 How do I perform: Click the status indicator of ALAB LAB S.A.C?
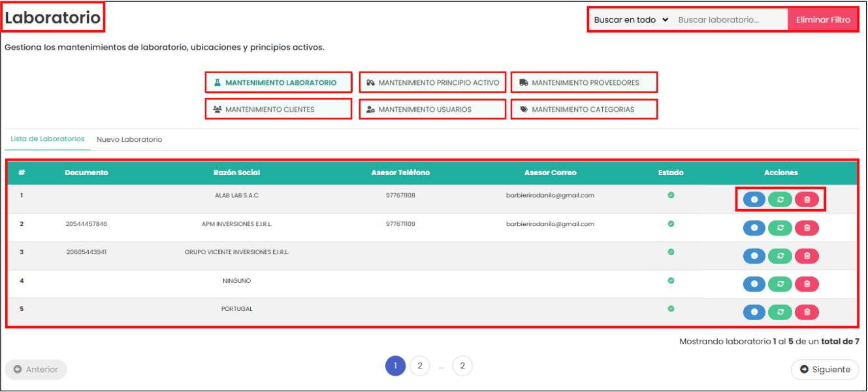point(671,195)
